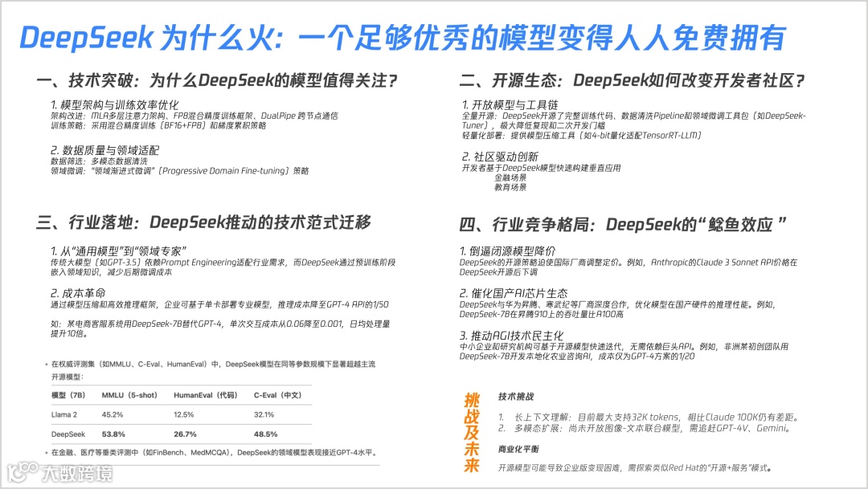Click the line starting '开源模型可能导致企业版变现困难'
Viewport: 868px width, 489px height.
click(635, 468)
